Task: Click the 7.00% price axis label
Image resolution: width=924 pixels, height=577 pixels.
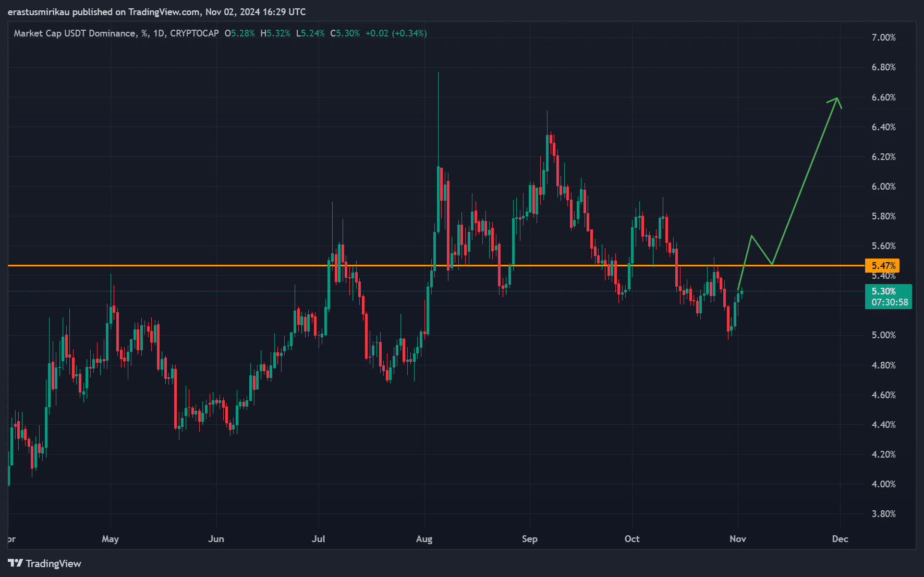Action: click(883, 38)
